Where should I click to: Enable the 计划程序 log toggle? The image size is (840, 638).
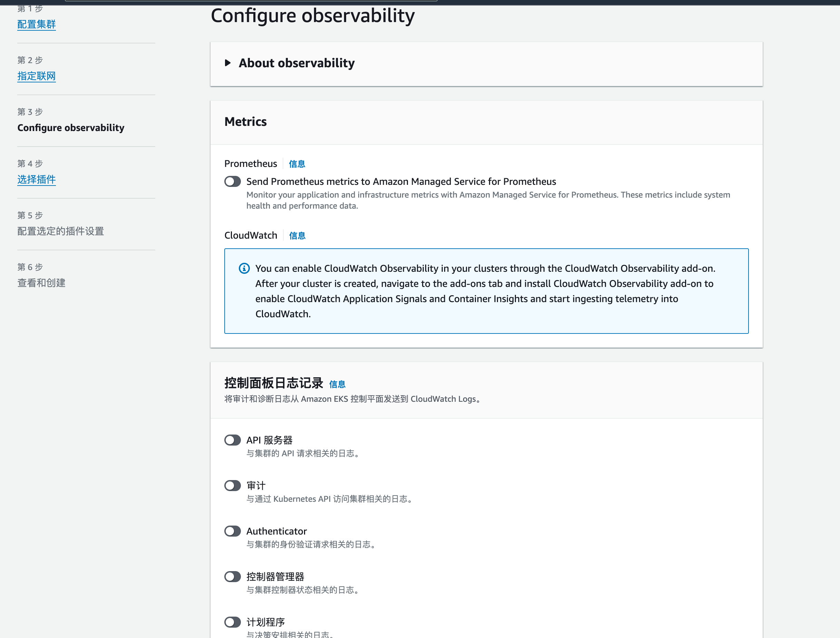(233, 622)
